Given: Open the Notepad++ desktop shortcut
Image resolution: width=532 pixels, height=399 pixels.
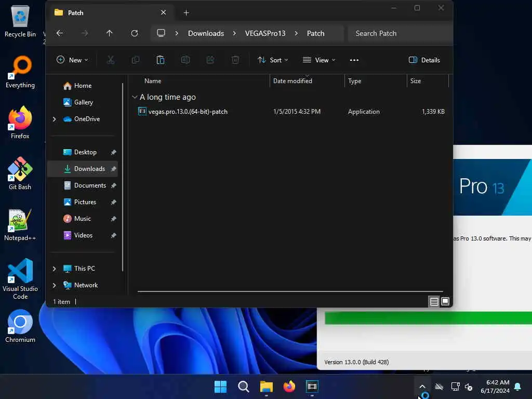Looking at the screenshot, I should click(20, 224).
